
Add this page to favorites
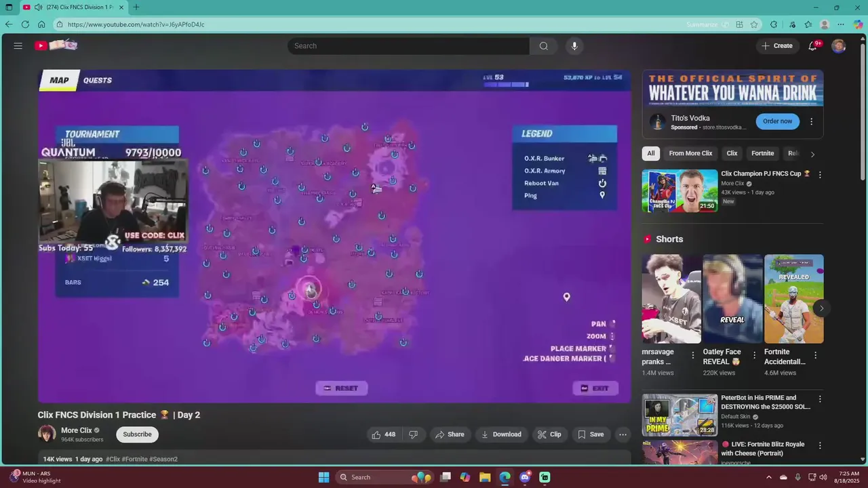[x=754, y=24]
